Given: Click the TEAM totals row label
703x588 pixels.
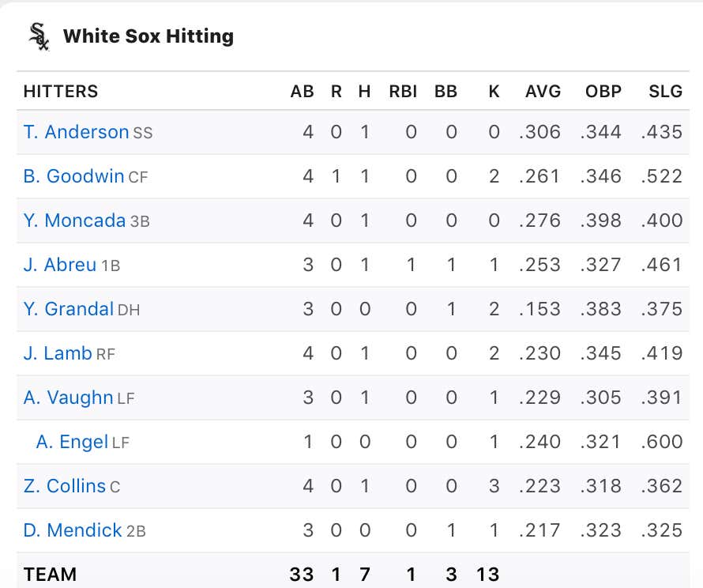Looking at the screenshot, I should pyautogui.click(x=50, y=575).
